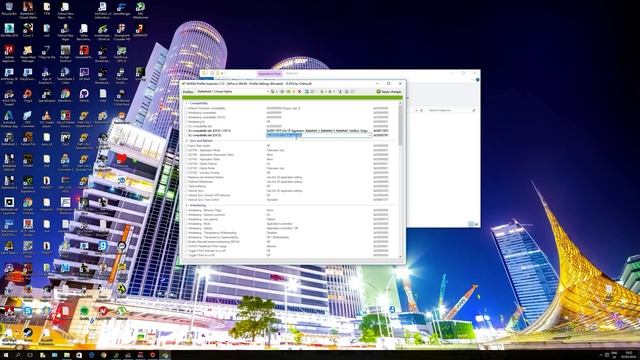Click the red X delete profile icon
Screen dimensions: 640x360
pyautogui.click(x=299, y=91)
